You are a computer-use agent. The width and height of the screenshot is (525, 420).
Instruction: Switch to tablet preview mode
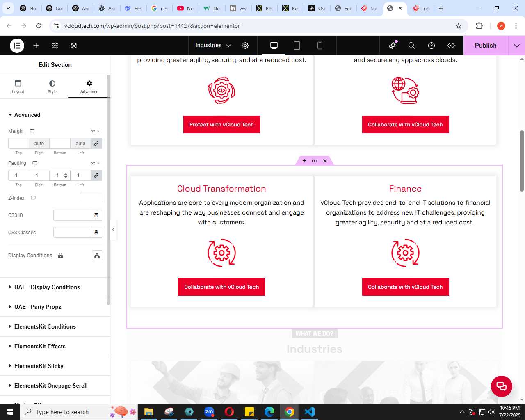(297, 46)
